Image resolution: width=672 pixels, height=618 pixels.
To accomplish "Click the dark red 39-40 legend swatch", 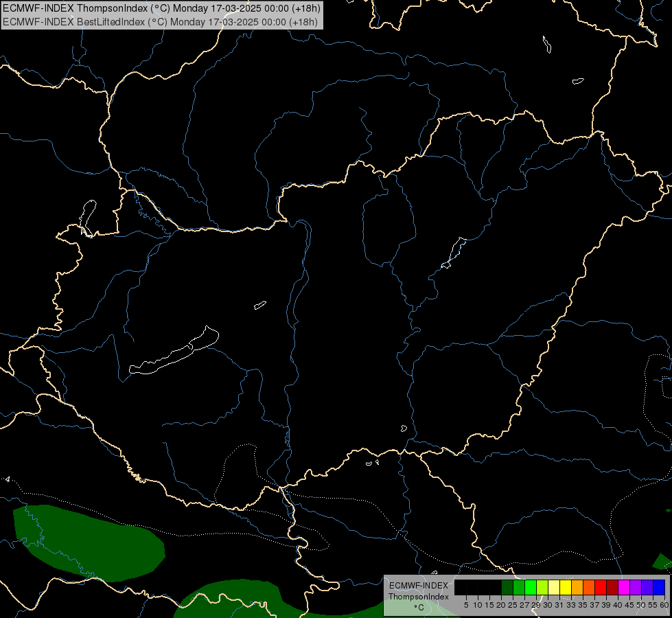I will point(612,587).
